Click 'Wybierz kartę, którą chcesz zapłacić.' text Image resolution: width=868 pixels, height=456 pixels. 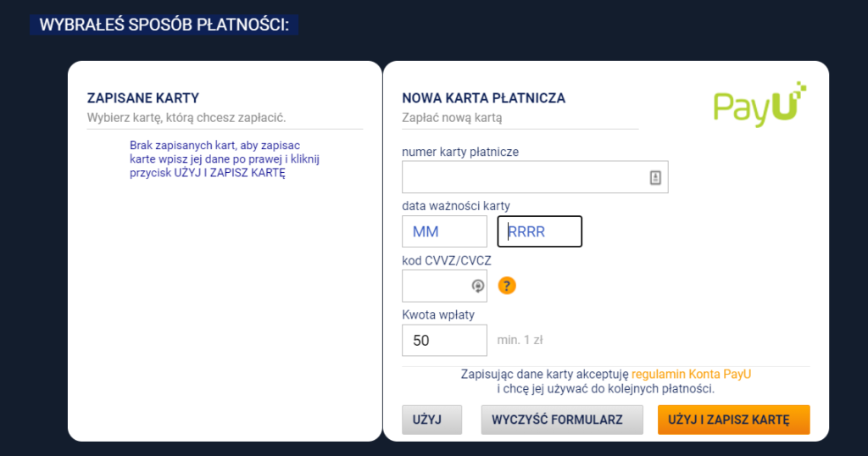coord(186,117)
